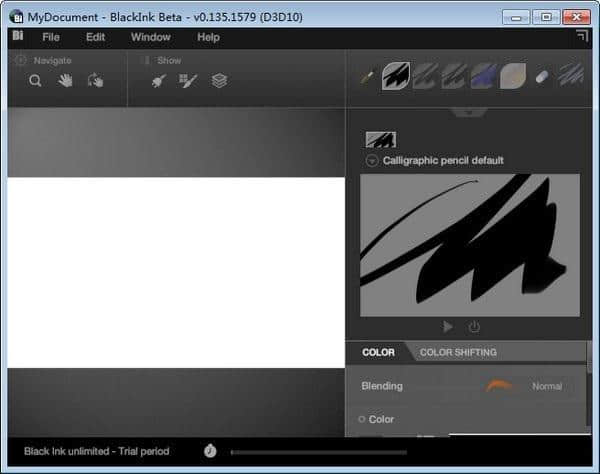
Task: Select the hand pan tool
Action: pyautogui.click(x=65, y=81)
